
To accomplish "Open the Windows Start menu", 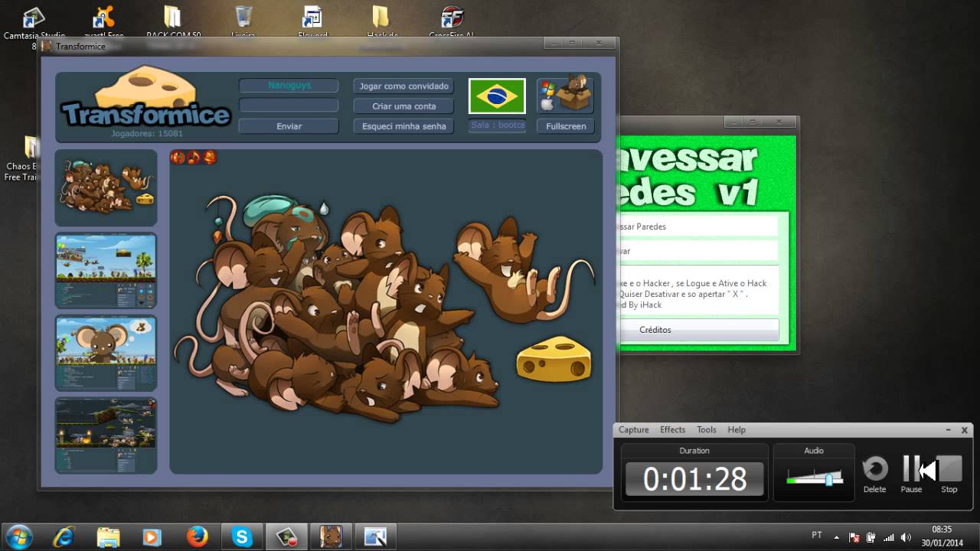I will click(x=18, y=536).
